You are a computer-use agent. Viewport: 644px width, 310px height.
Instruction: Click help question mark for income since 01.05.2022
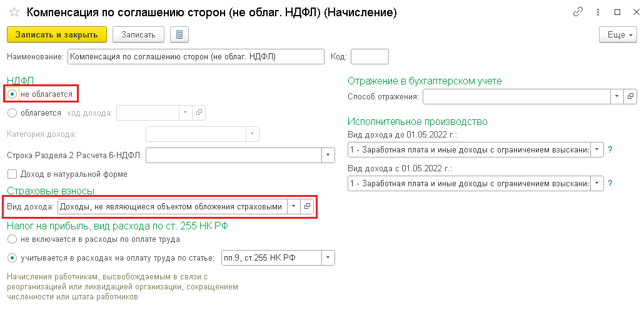click(610, 183)
